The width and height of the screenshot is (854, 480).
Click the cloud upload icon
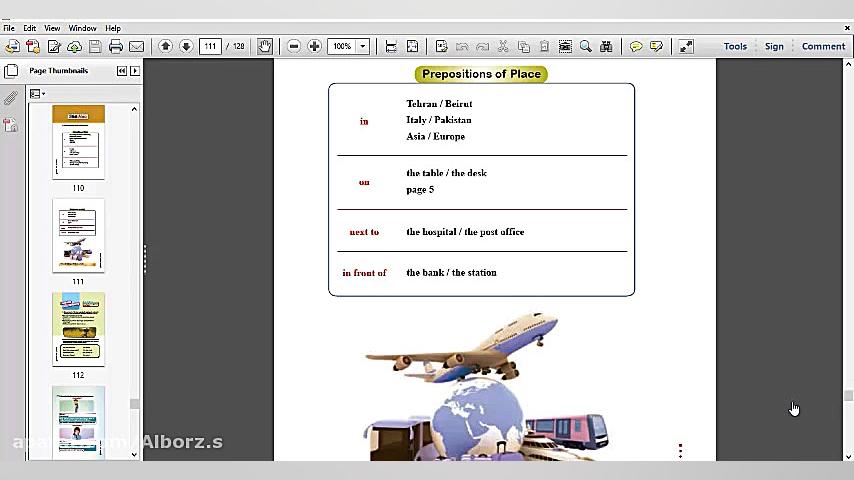pyautogui.click(x=75, y=47)
